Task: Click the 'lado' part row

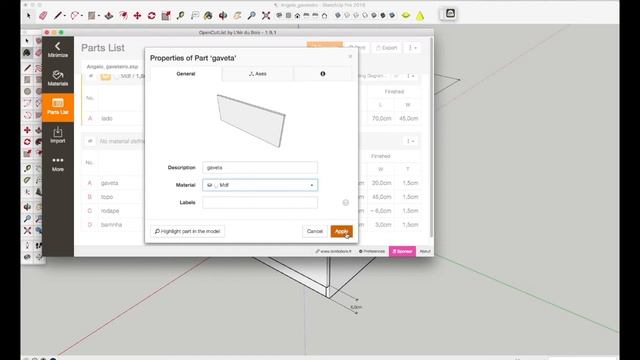Action: 252,118
